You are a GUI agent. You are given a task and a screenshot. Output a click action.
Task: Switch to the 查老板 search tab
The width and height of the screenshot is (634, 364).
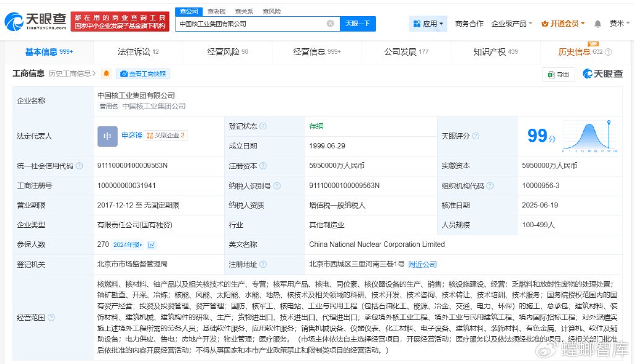pyautogui.click(x=216, y=11)
